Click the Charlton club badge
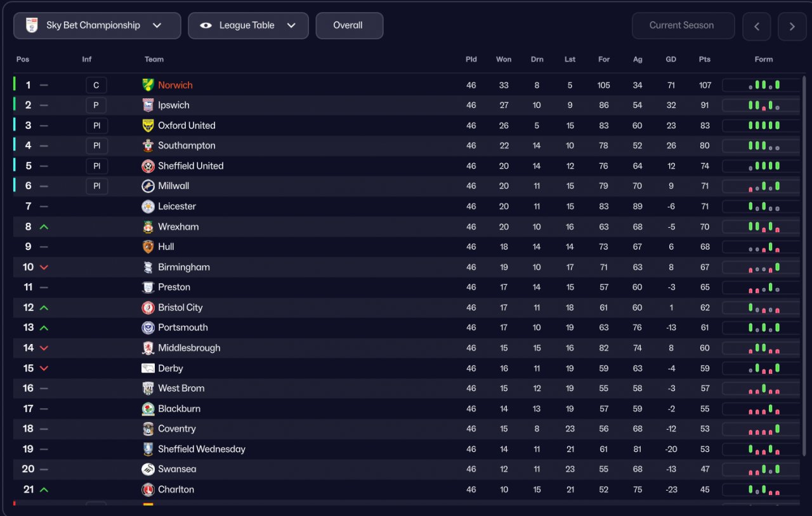The width and height of the screenshot is (812, 516). point(148,489)
